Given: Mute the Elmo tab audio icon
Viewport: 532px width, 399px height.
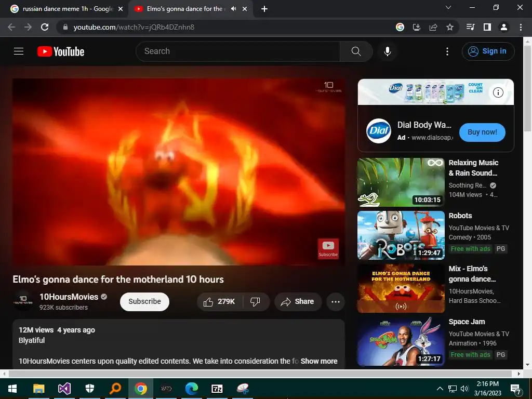Looking at the screenshot, I should [x=233, y=9].
